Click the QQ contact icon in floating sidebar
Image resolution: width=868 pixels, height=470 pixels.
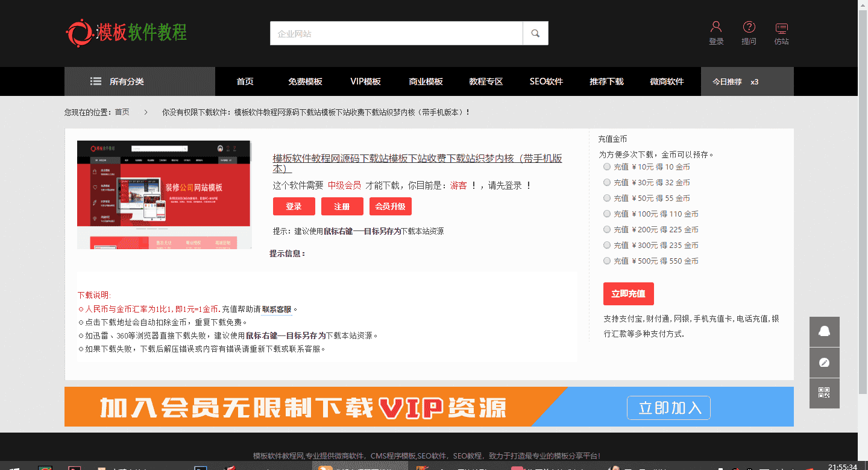pos(824,331)
